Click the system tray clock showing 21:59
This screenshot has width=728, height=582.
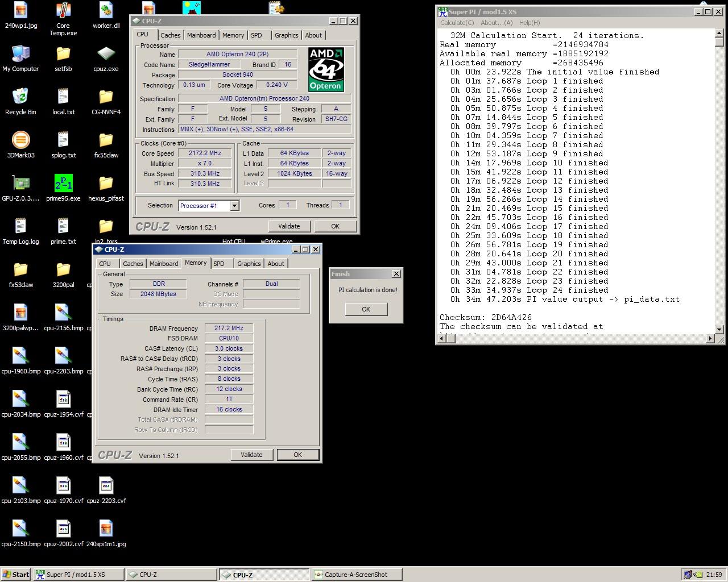(x=714, y=575)
